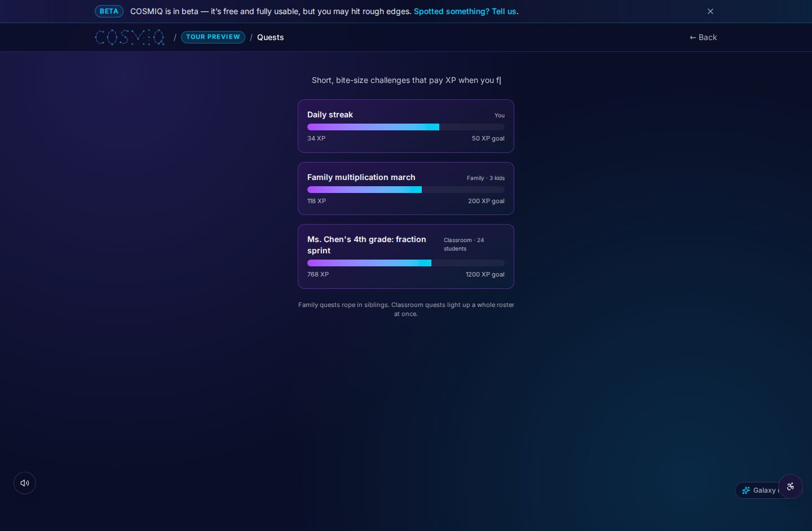Click the fraction sprint progress bar

406,263
